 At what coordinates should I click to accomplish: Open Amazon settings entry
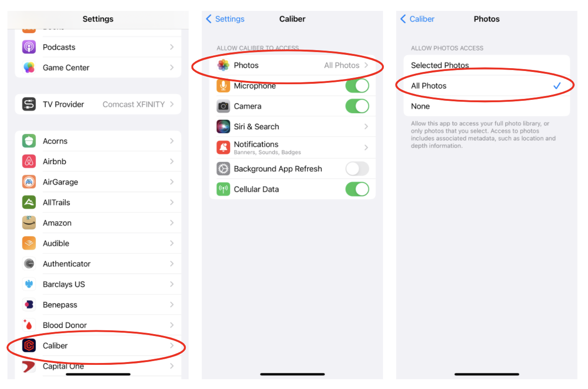(98, 223)
